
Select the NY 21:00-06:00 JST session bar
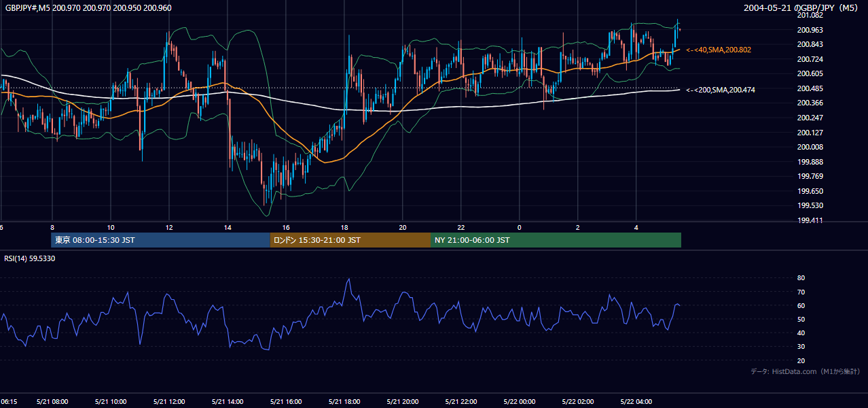556,240
